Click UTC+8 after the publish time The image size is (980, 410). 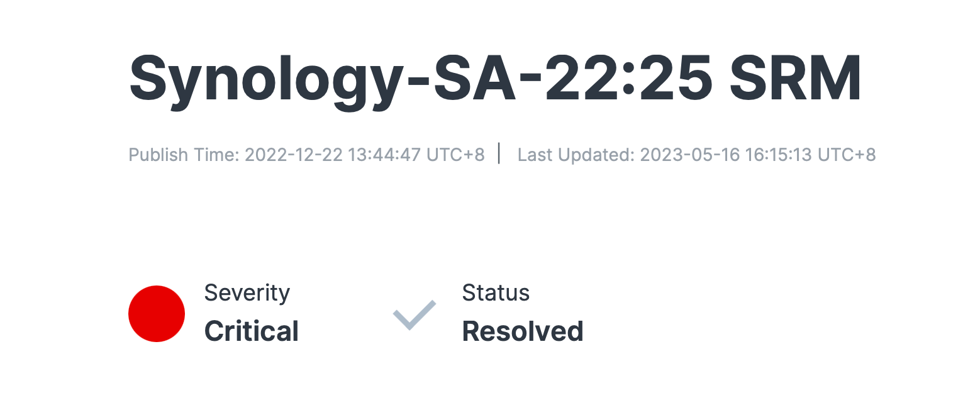pyautogui.click(x=455, y=154)
